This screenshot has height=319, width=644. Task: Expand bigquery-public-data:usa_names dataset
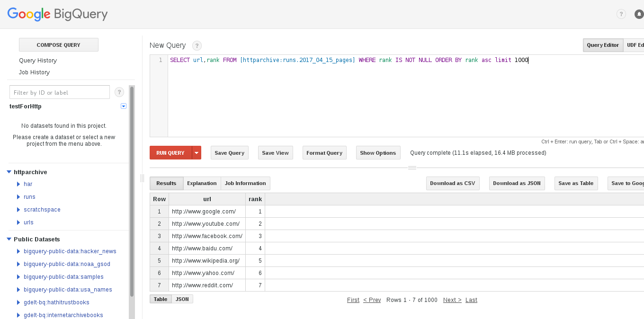(18, 290)
